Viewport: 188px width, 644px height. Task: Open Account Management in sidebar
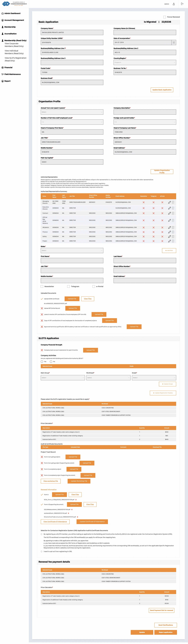(14, 20)
